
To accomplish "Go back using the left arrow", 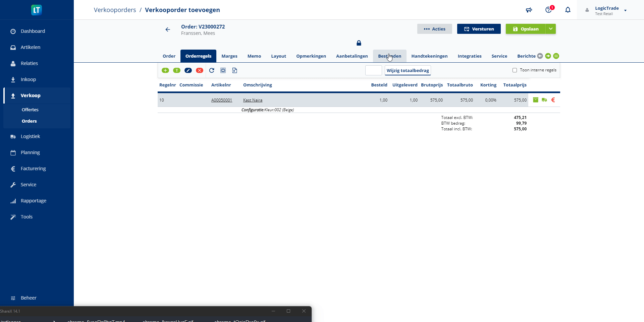I will (168, 29).
